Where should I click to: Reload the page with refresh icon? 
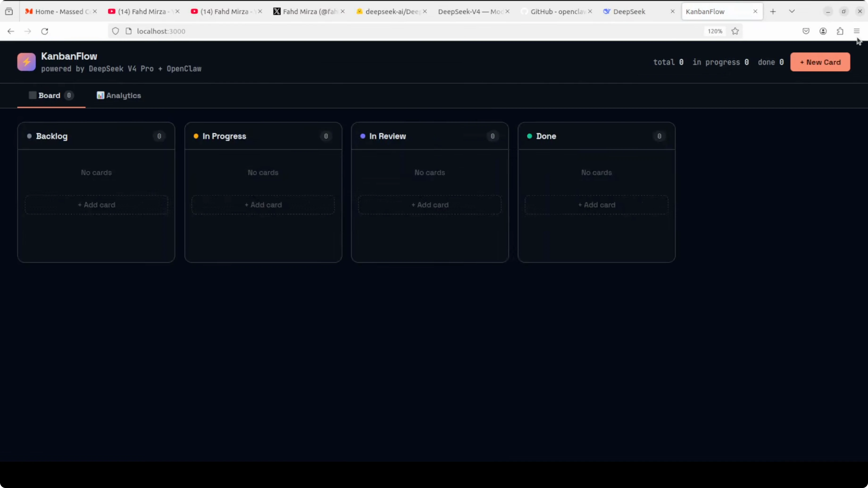tap(45, 31)
